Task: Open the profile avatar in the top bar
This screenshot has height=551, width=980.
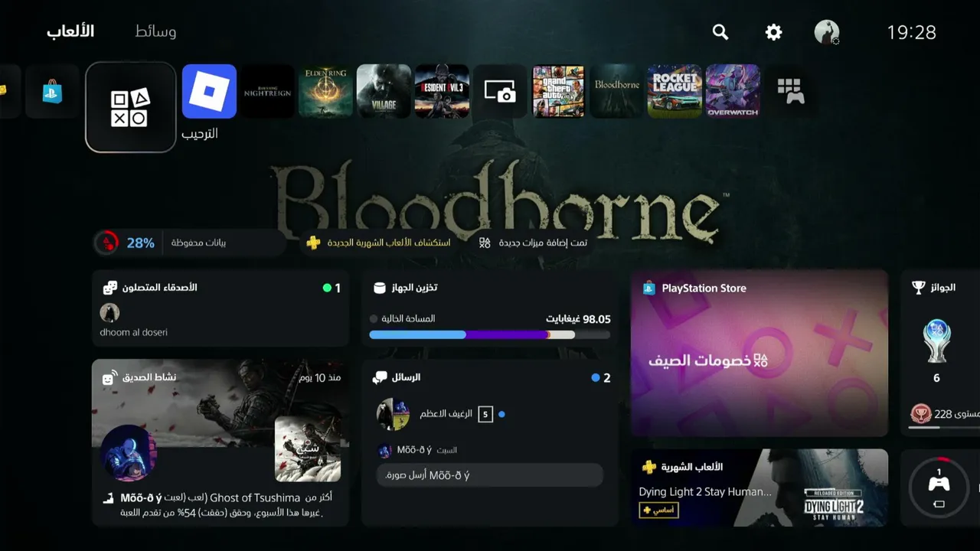Action: [x=827, y=31]
